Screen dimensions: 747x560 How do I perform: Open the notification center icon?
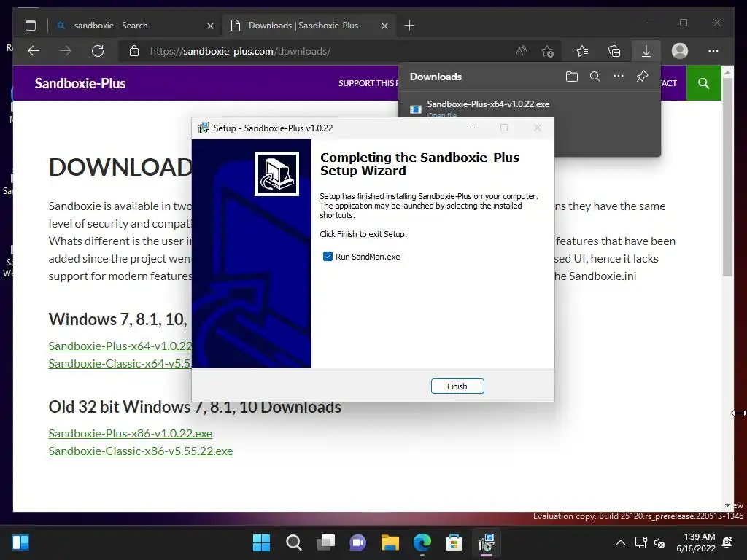(727, 542)
